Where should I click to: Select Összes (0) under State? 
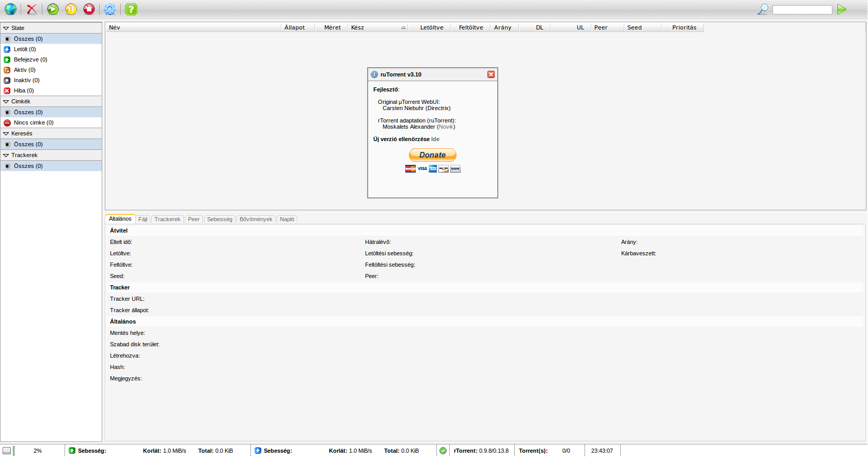tap(51, 39)
